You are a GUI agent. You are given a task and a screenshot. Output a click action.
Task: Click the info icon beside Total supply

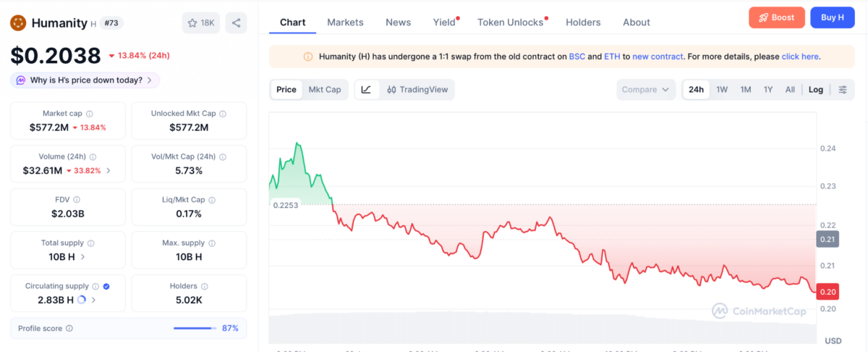(x=90, y=243)
